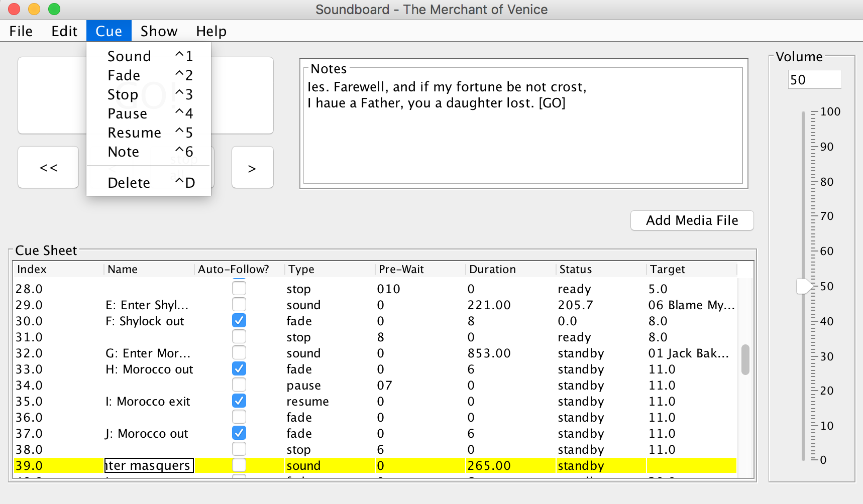Click the name cell 'I: Morocco exit'

click(149, 401)
